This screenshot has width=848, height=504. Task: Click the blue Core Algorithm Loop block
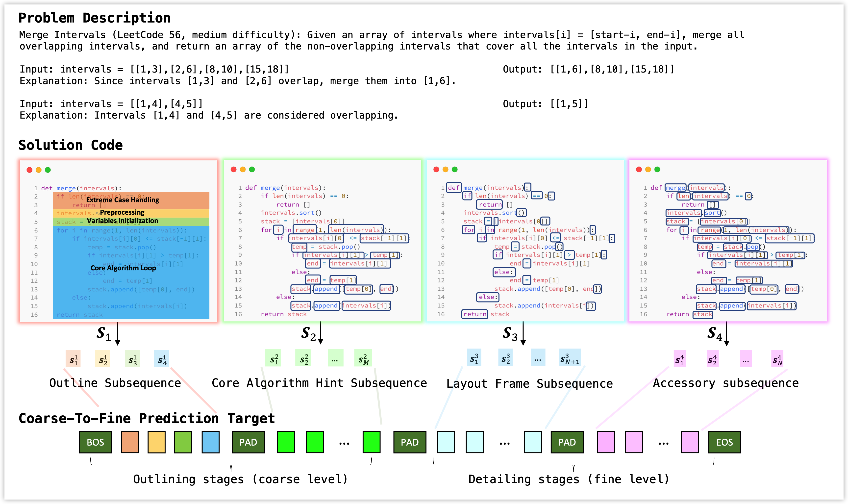coord(131,272)
